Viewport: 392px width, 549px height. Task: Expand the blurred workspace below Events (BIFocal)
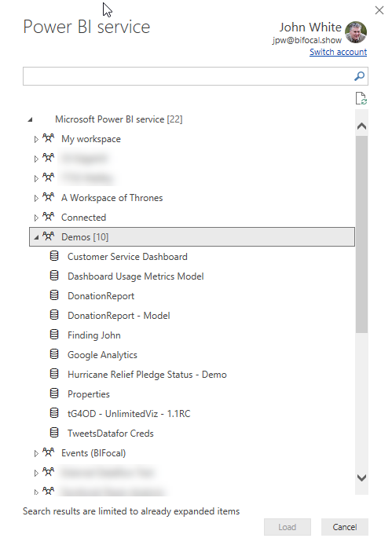point(36,473)
